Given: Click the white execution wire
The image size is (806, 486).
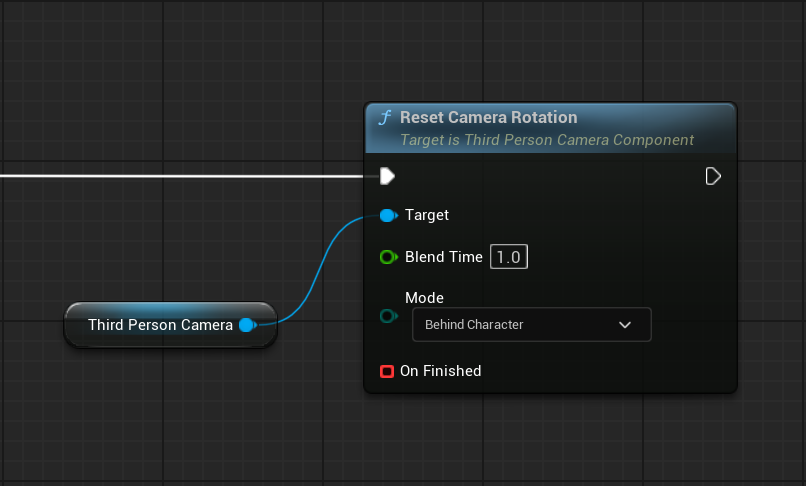Looking at the screenshot, I should click(180, 176).
